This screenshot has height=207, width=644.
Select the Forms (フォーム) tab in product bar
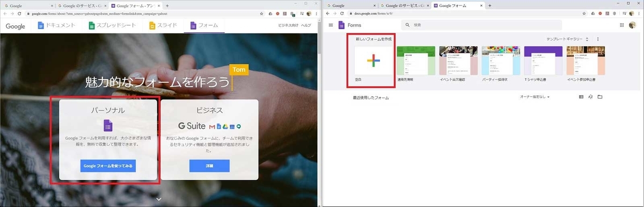tap(203, 25)
